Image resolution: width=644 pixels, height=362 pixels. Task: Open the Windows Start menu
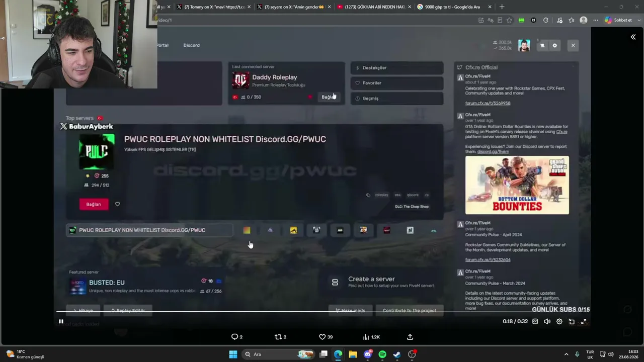pyautogui.click(x=233, y=354)
